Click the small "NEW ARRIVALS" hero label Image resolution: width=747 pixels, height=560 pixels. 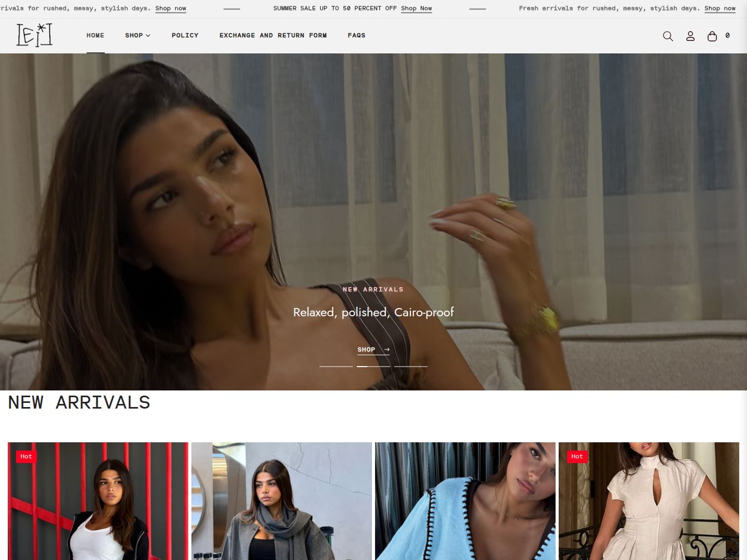coord(374,289)
